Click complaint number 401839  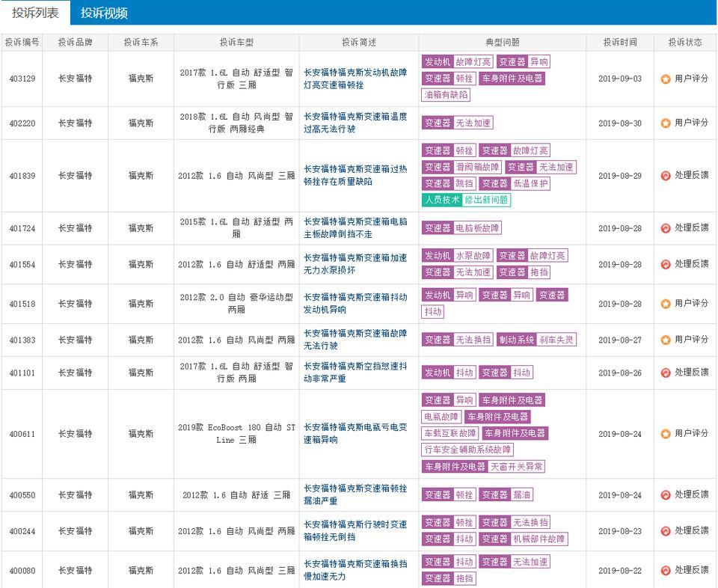(x=22, y=175)
